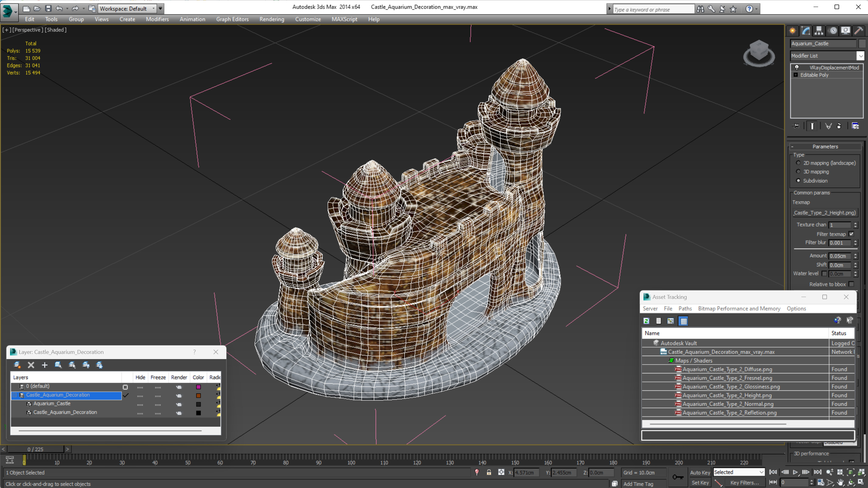Click the Redo arrow icon
Screen dimensions: 868x488
coord(75,9)
